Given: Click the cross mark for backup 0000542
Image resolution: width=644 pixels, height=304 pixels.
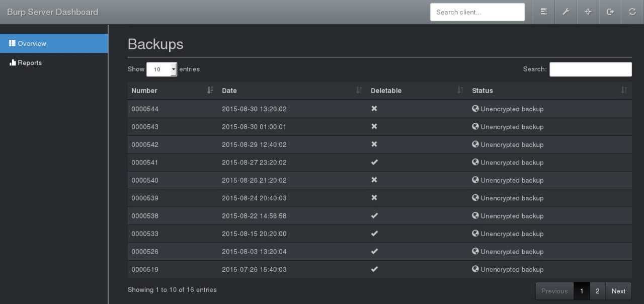Looking at the screenshot, I should coord(374,144).
